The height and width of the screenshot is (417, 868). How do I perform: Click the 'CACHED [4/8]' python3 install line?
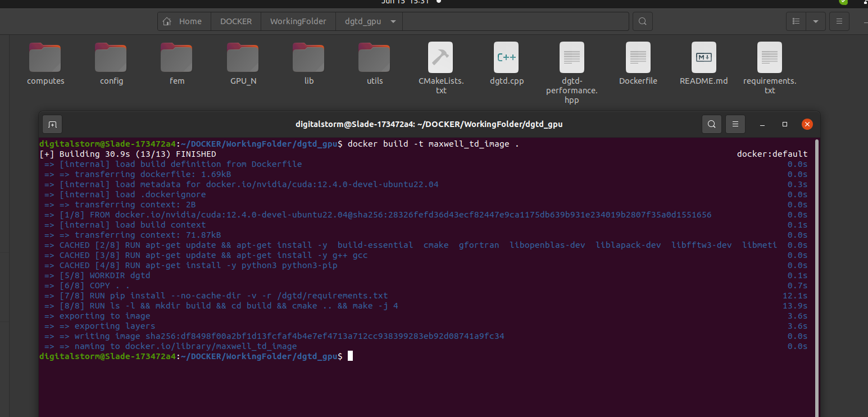pos(191,265)
